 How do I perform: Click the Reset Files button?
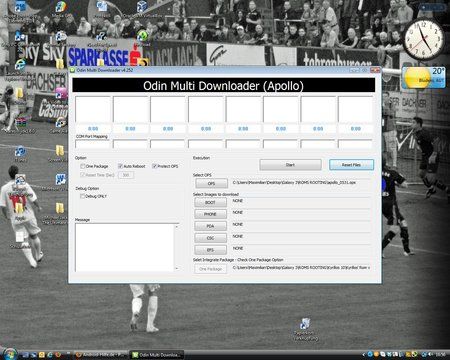pos(351,165)
